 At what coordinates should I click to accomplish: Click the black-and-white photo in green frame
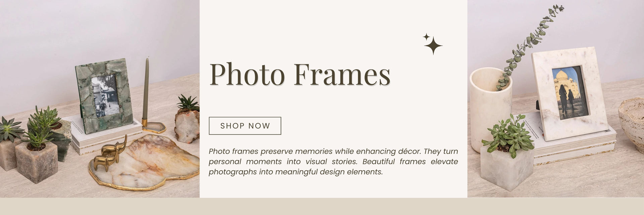(105, 95)
